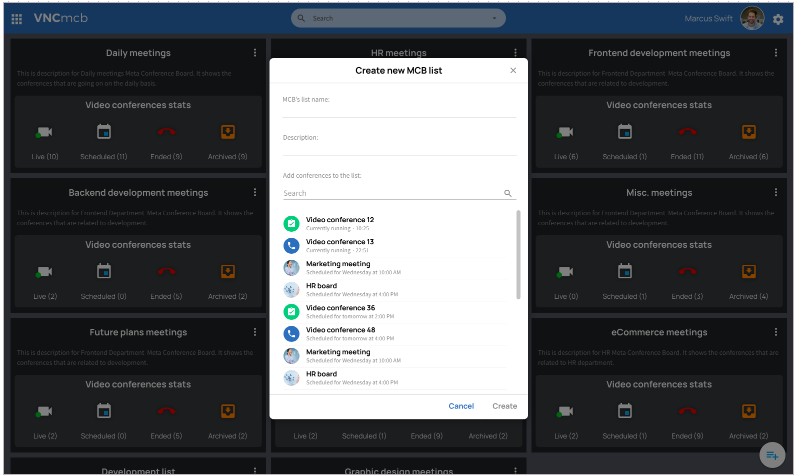This screenshot has height=476, width=797.
Task: Select Video conference 12 green icon
Action: pyautogui.click(x=291, y=223)
